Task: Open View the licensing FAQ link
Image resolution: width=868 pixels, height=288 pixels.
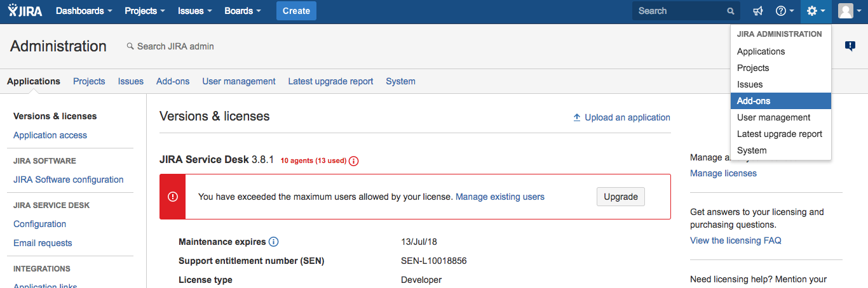Action: (x=736, y=240)
